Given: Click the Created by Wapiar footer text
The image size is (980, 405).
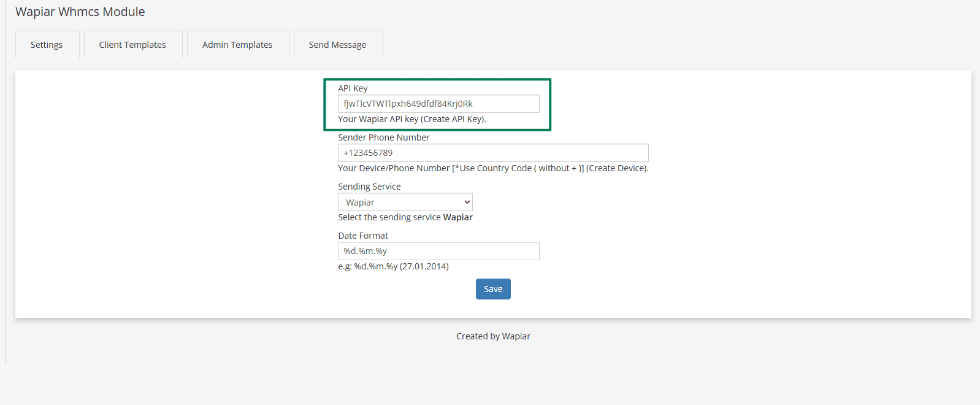Looking at the screenshot, I should [x=493, y=336].
